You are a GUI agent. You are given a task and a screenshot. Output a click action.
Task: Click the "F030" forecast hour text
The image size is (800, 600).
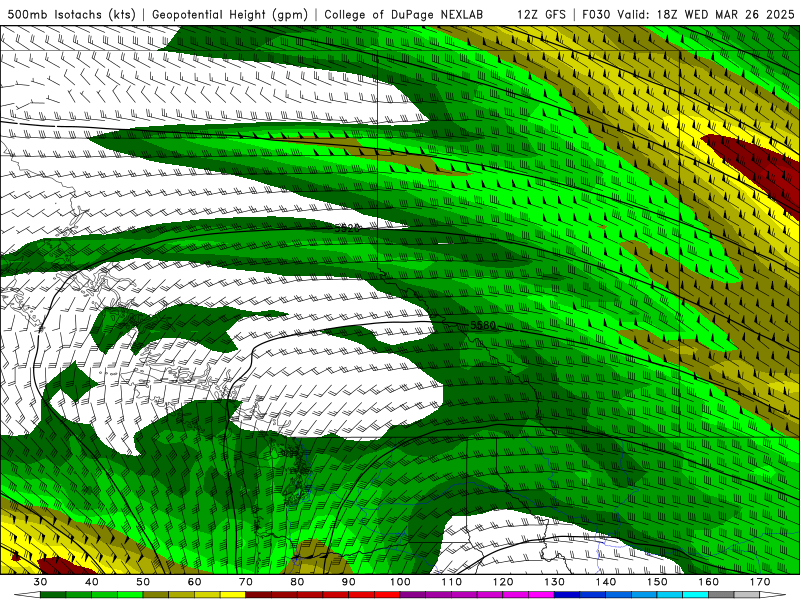[x=595, y=14]
